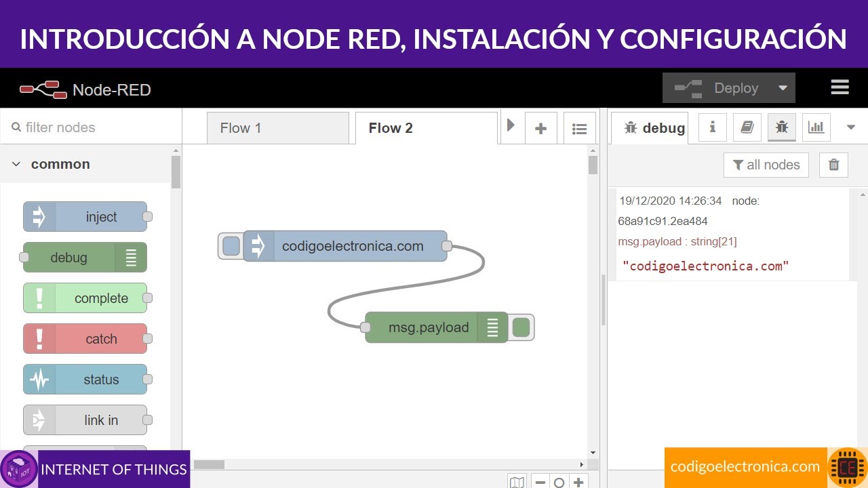The image size is (868, 488).
Task: Zoom out with the minus button
Action: 540,482
